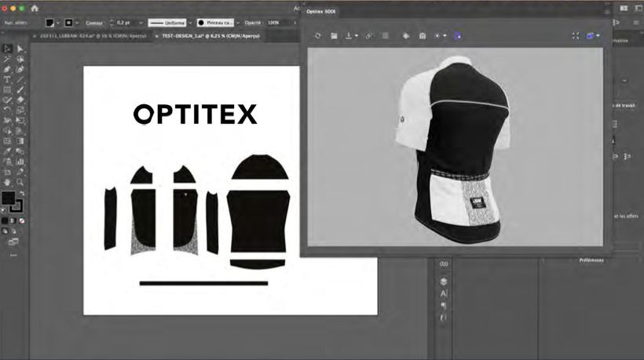Click the refresh icon in Optitex 3DDI

[318, 36]
